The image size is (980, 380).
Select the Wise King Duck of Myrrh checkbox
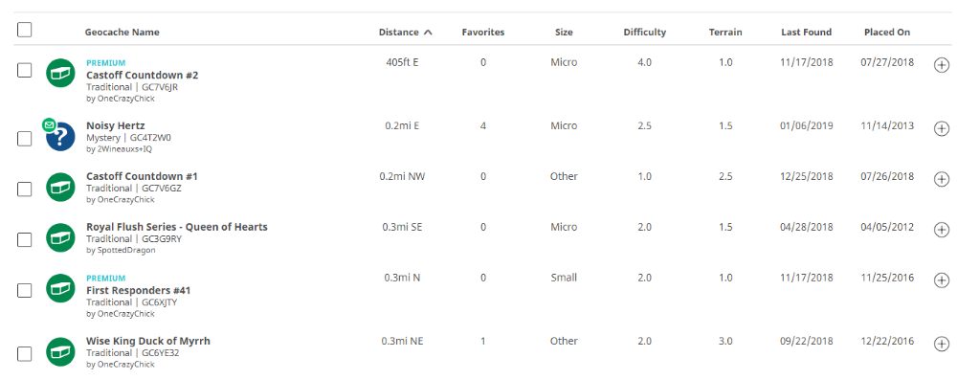pos(24,354)
